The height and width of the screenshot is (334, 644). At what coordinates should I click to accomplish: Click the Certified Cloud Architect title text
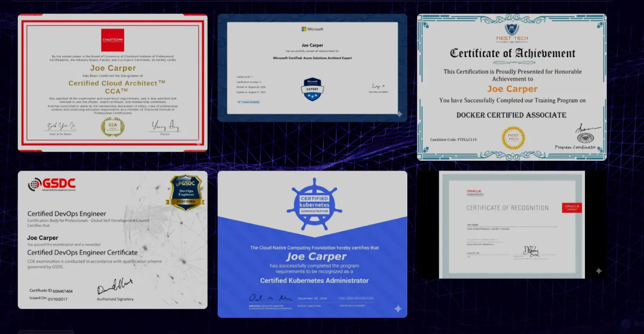[113, 83]
